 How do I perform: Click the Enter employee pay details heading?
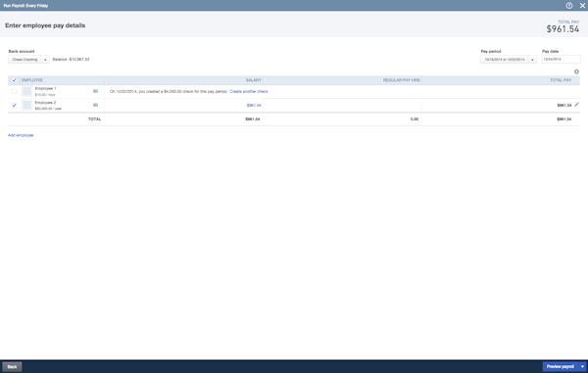pyautogui.click(x=45, y=25)
